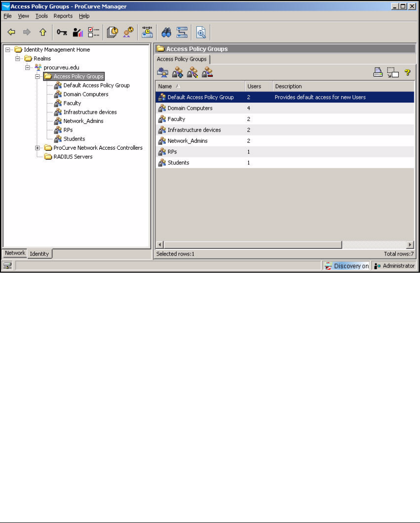
Task: Select Default Access Policy Group table row
Action: coord(285,97)
